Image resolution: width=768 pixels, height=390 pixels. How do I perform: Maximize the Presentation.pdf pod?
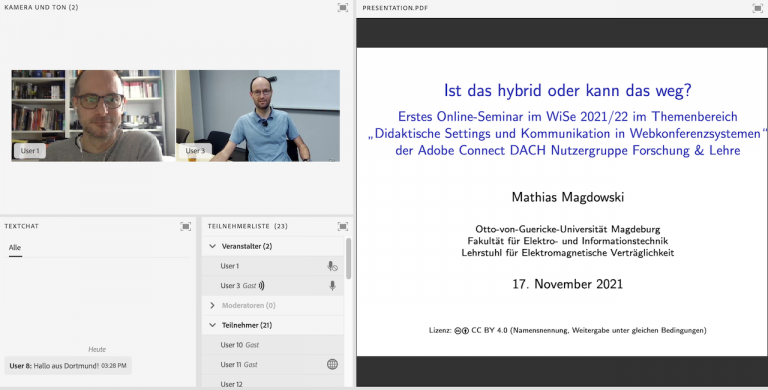[x=757, y=8]
